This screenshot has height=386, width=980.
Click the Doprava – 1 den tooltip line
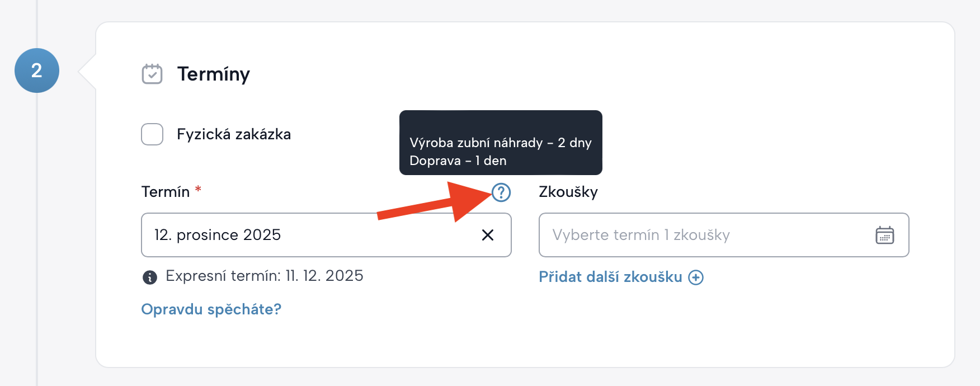tap(458, 161)
